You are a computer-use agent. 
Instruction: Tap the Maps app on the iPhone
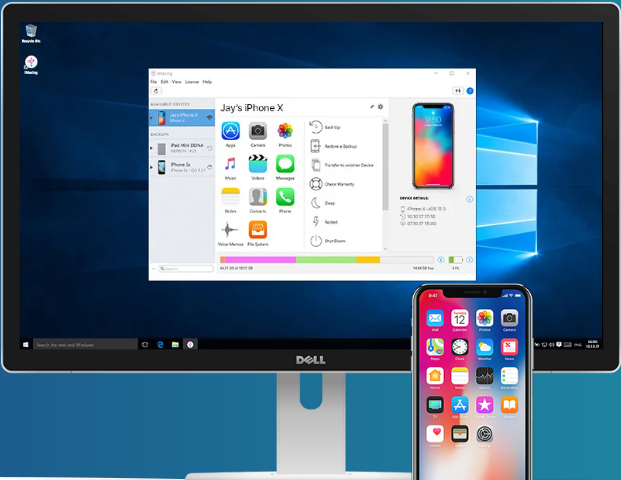(435, 347)
